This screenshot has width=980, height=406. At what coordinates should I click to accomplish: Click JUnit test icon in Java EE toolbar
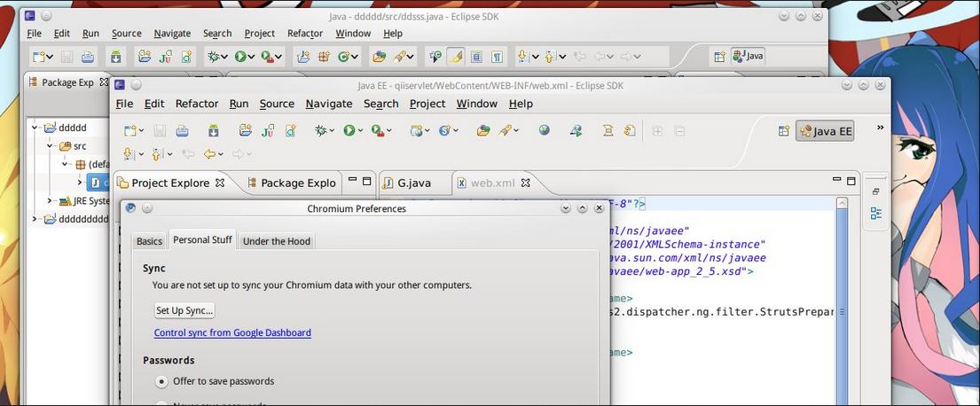click(x=268, y=130)
